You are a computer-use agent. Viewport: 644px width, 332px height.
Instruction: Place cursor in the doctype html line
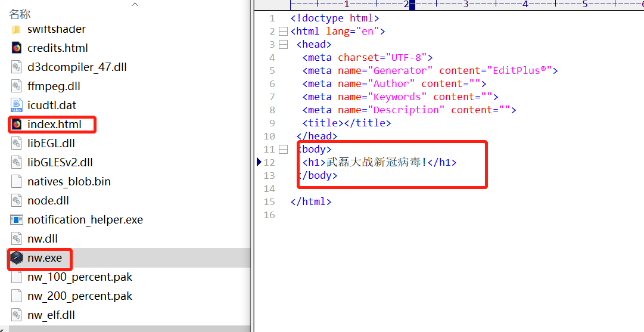(334, 18)
